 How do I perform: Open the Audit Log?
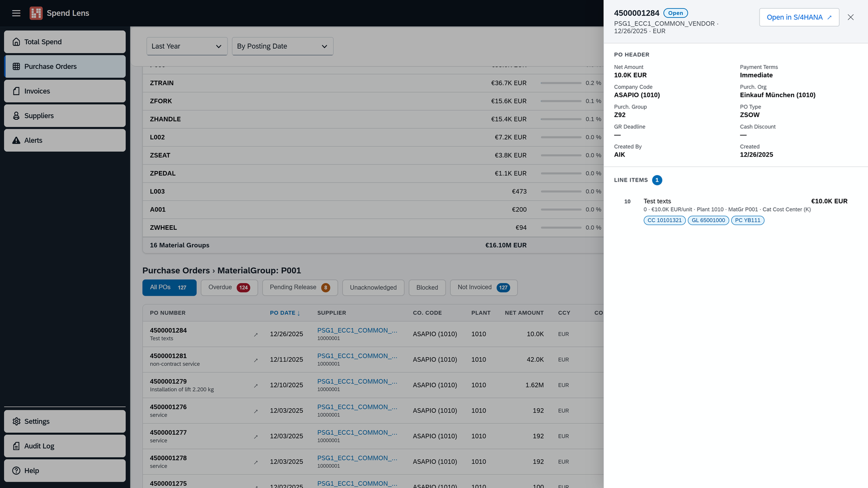click(65, 446)
